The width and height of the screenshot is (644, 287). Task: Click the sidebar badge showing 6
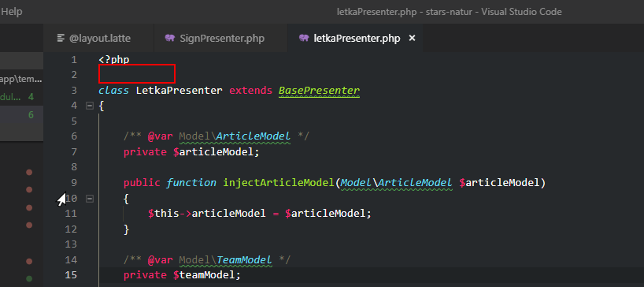[31, 114]
